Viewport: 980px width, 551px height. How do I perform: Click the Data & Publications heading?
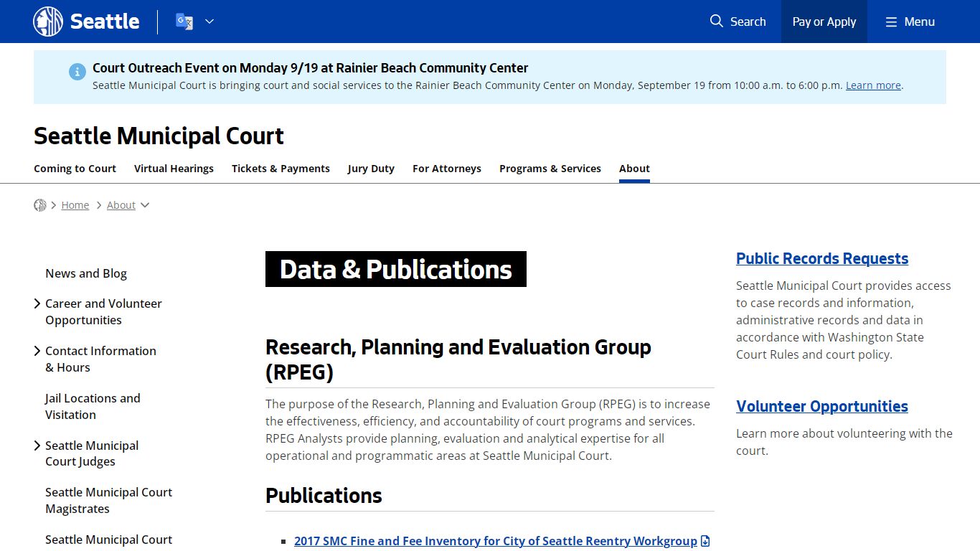(x=396, y=269)
